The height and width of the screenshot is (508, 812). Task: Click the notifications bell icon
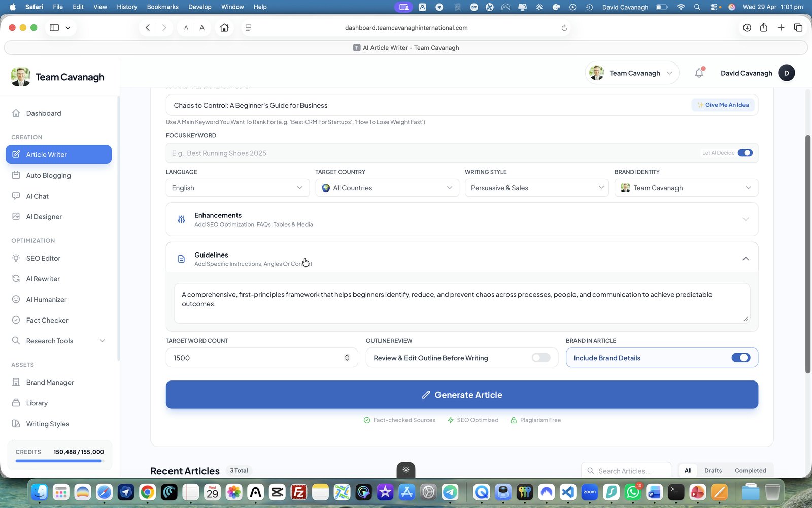pos(699,73)
